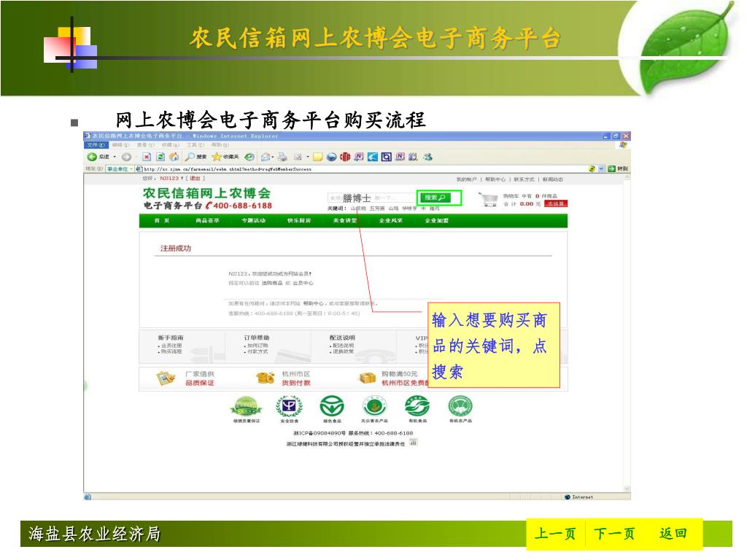Click the red round toolbar icon
This screenshot has width=747, height=560.
coord(345,157)
